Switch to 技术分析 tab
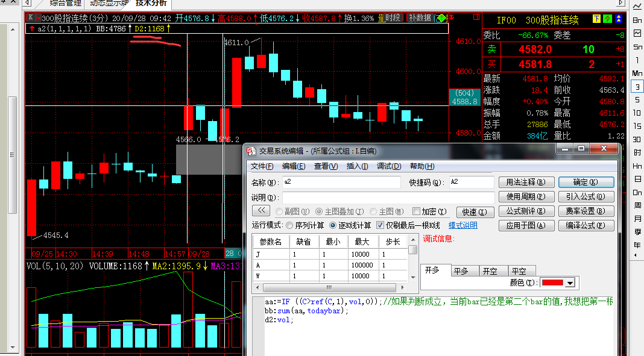 click(151, 4)
